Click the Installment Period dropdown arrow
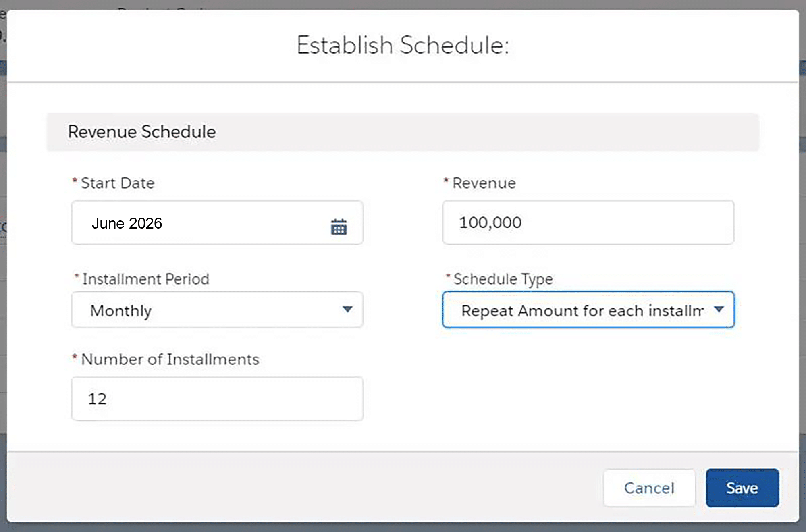The image size is (806, 532). click(x=347, y=310)
